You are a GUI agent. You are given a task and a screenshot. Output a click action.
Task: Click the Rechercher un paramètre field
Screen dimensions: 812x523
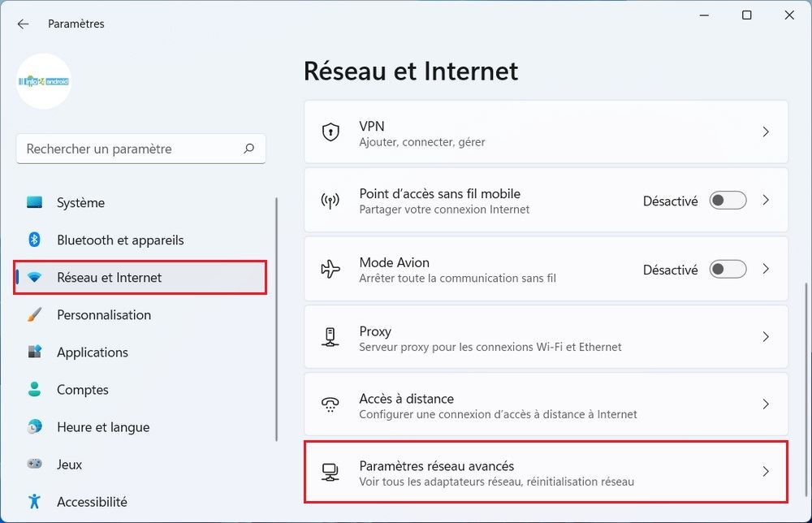pos(130,149)
